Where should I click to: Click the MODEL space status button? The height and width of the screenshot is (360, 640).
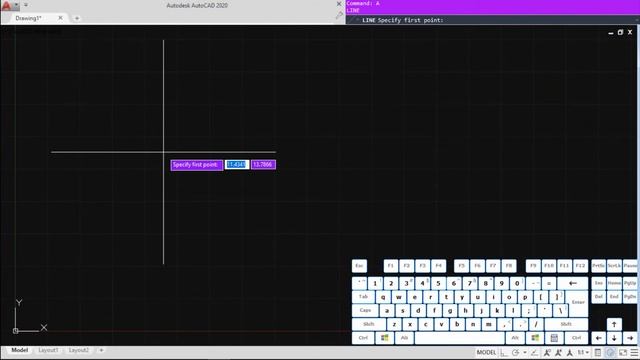coord(487,353)
